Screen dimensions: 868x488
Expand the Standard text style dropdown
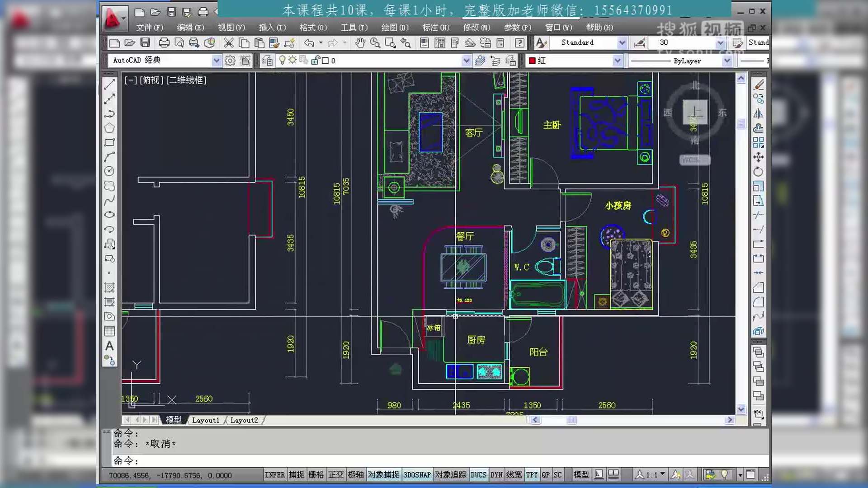pos(622,42)
